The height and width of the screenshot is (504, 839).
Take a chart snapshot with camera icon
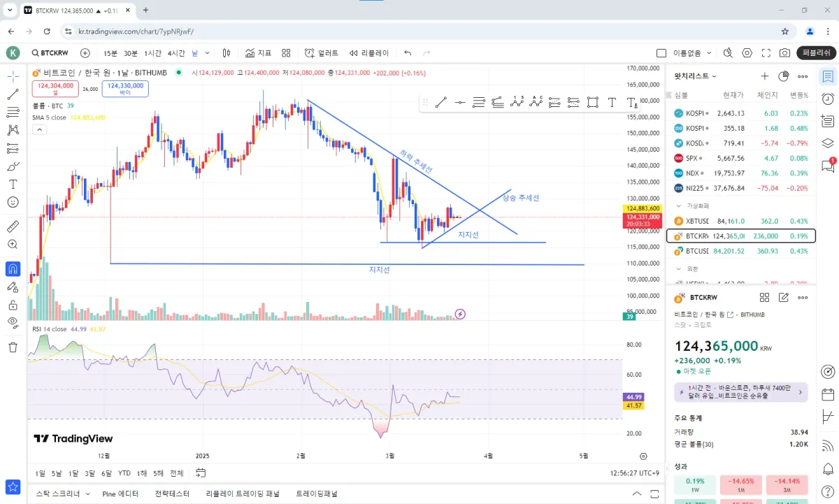tap(784, 53)
